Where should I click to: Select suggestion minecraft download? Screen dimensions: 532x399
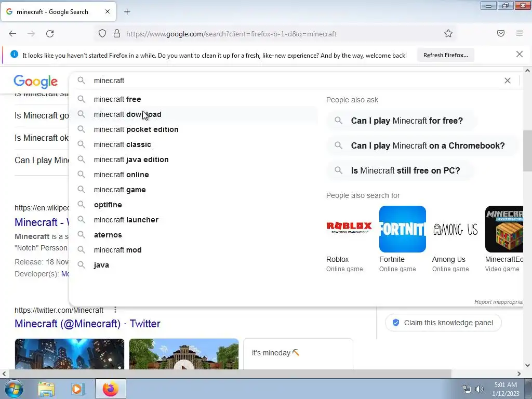point(193,114)
